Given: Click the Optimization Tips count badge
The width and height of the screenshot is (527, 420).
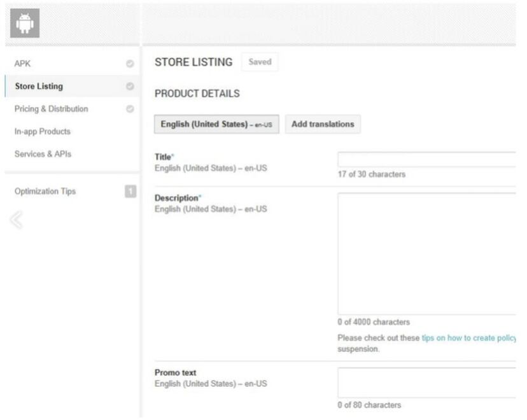Looking at the screenshot, I should click(x=130, y=191).
